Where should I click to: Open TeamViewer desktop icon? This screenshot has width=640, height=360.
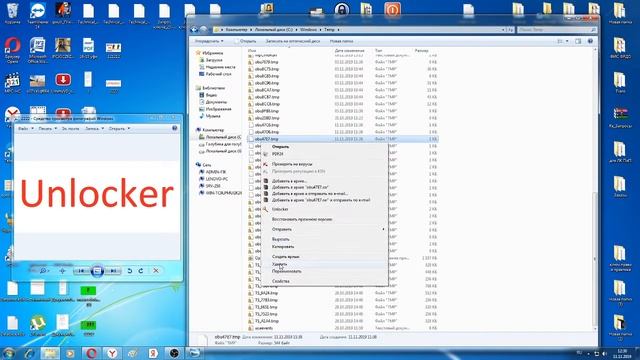click(x=38, y=15)
